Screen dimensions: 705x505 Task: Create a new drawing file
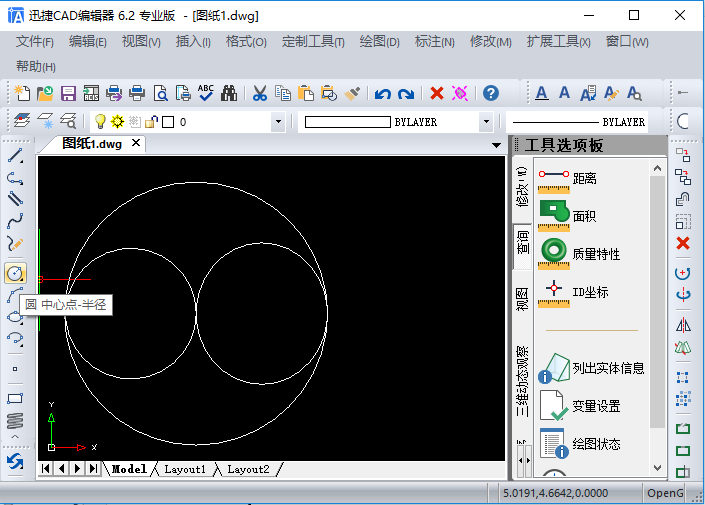22,93
